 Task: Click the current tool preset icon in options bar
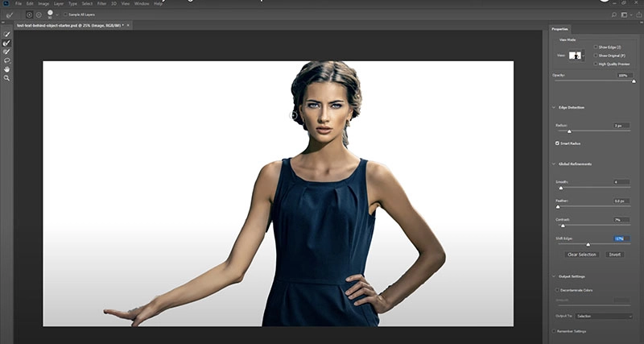pyautogui.click(x=10, y=15)
